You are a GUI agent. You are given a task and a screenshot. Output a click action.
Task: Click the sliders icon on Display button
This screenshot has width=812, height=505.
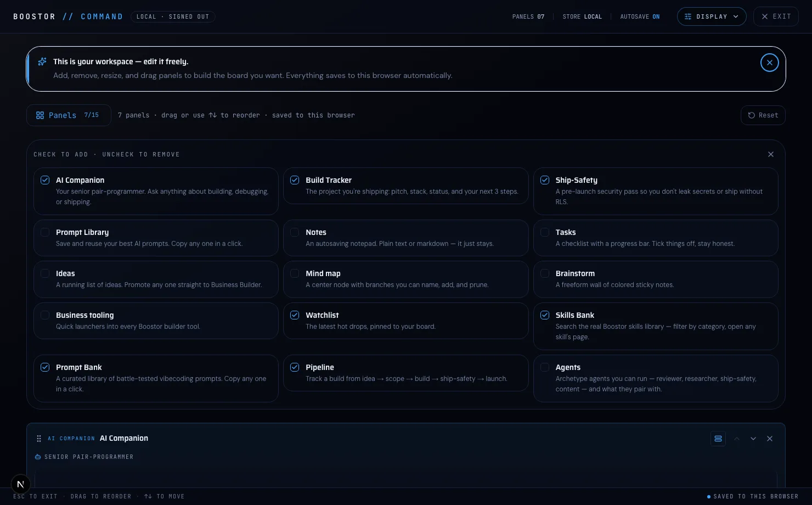(688, 16)
